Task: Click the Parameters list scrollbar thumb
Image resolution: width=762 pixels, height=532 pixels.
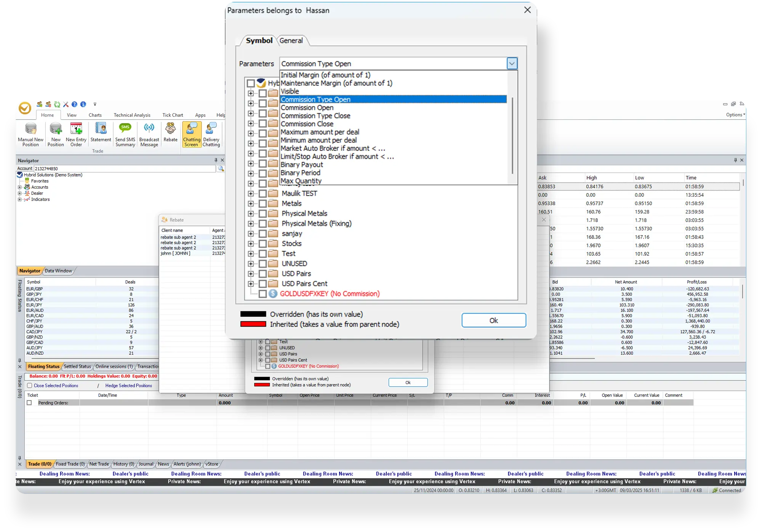Action: pos(512,135)
